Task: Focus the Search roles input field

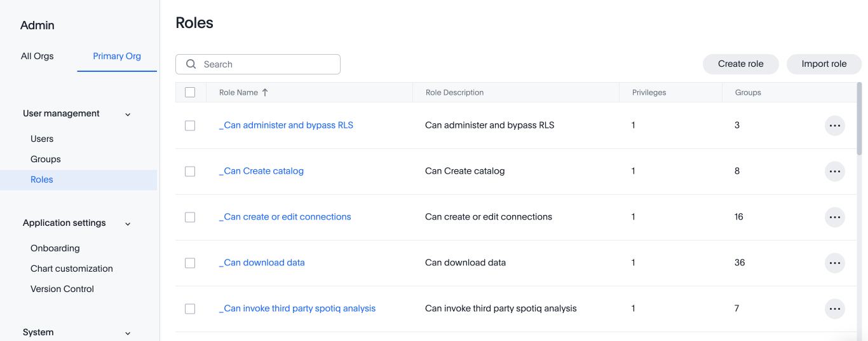Action: pyautogui.click(x=267, y=64)
